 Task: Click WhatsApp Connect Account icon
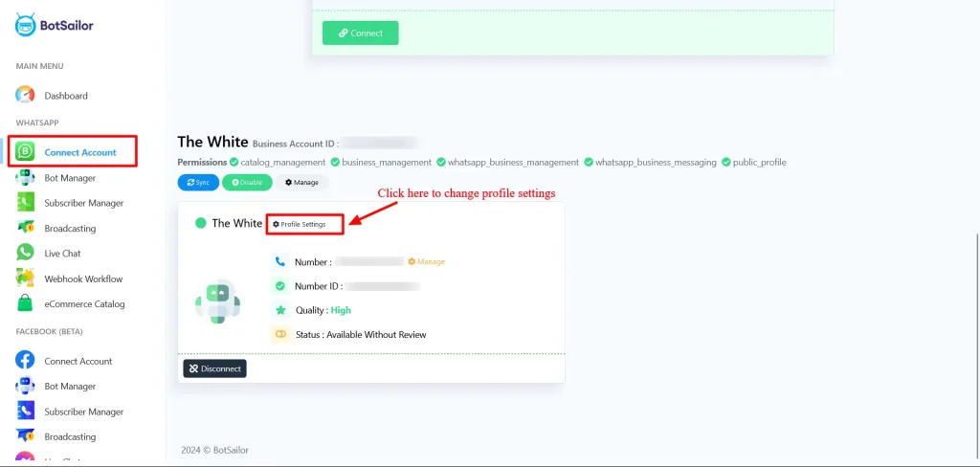[x=26, y=152]
